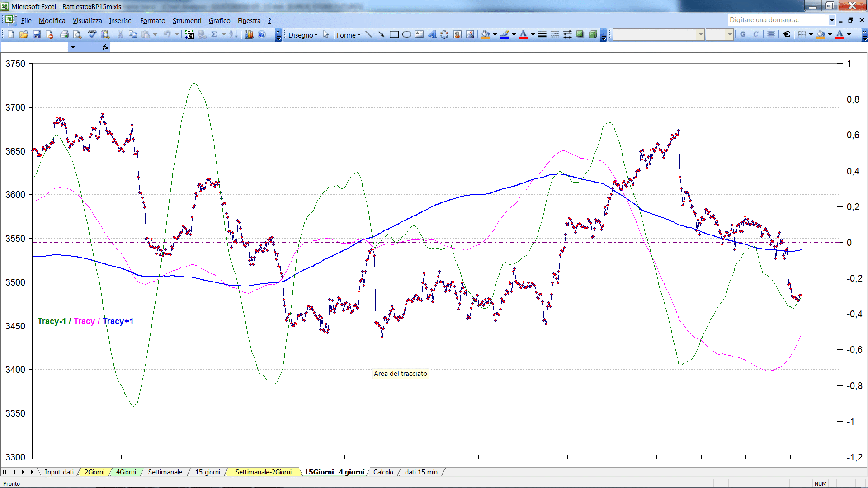
Task: Insert a Text Box from drawing toolbar
Action: point(419,34)
